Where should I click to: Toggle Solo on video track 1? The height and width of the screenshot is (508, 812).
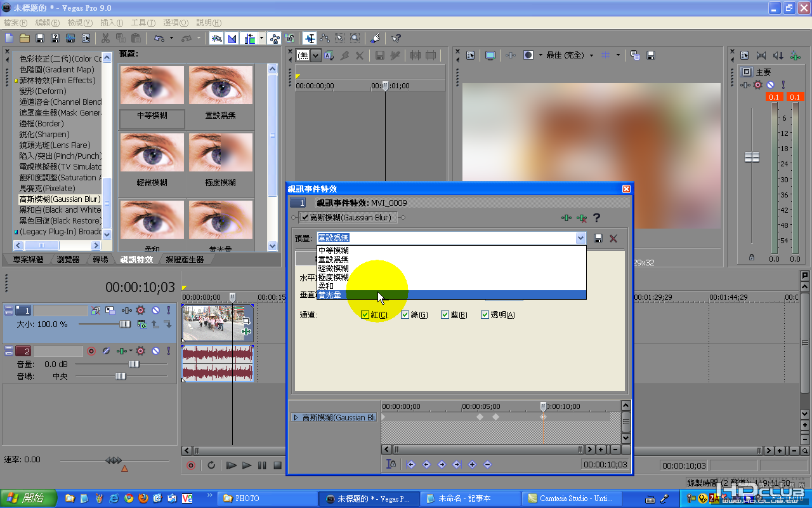(x=168, y=311)
